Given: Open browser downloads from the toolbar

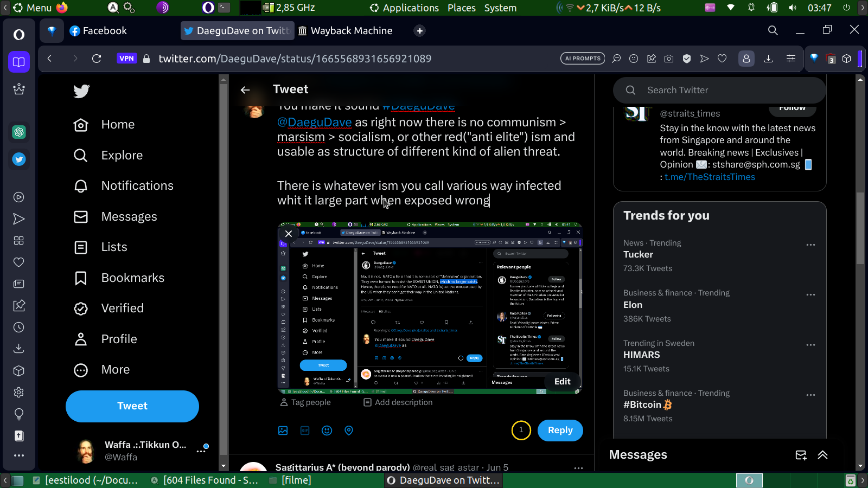Looking at the screenshot, I should (x=768, y=59).
